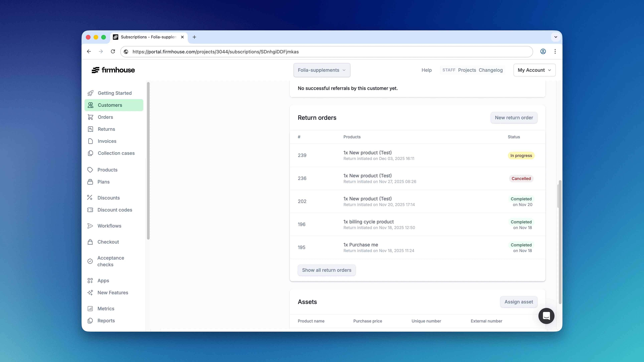Click the Getting Started rocket icon
The height and width of the screenshot is (362, 644).
90,93
